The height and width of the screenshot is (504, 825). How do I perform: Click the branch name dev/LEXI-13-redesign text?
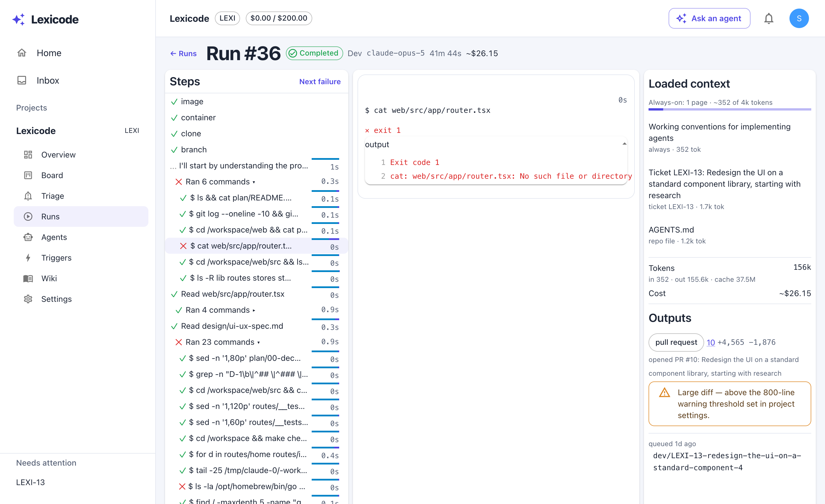pyautogui.click(x=727, y=462)
